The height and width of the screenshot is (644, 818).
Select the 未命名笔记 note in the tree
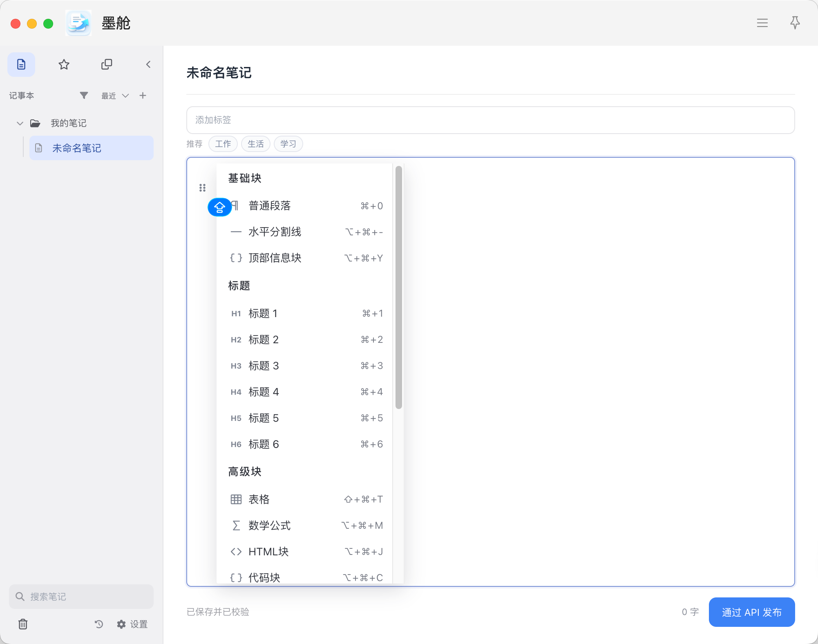[92, 148]
